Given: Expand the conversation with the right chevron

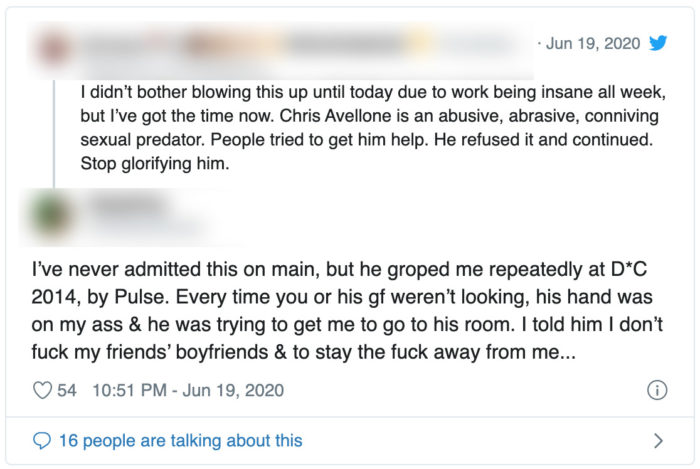Looking at the screenshot, I should click(x=657, y=440).
